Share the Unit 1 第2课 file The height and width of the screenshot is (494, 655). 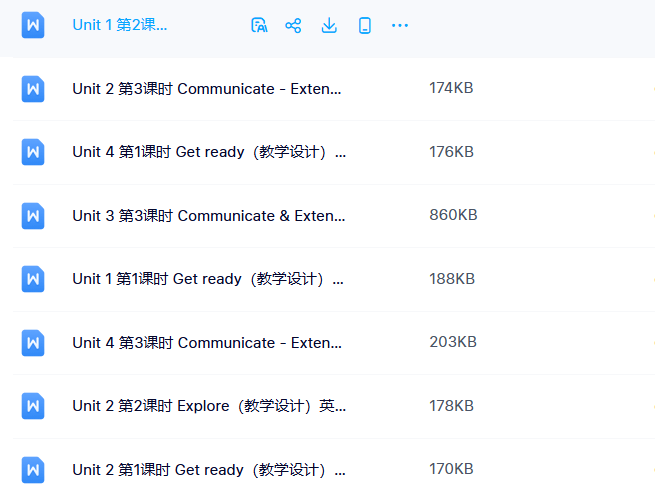(x=293, y=25)
